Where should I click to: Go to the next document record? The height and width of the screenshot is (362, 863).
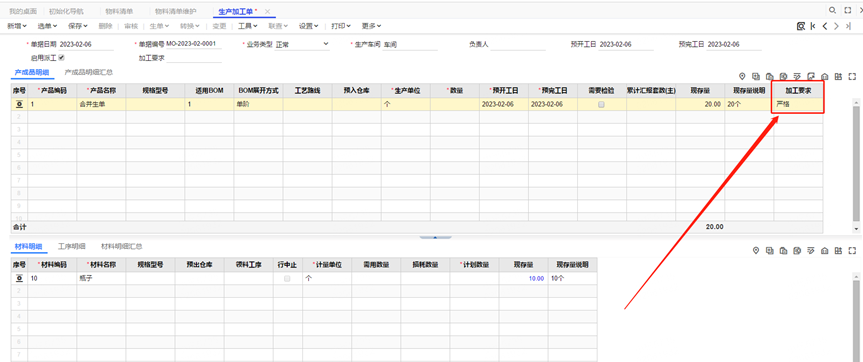pos(837,26)
